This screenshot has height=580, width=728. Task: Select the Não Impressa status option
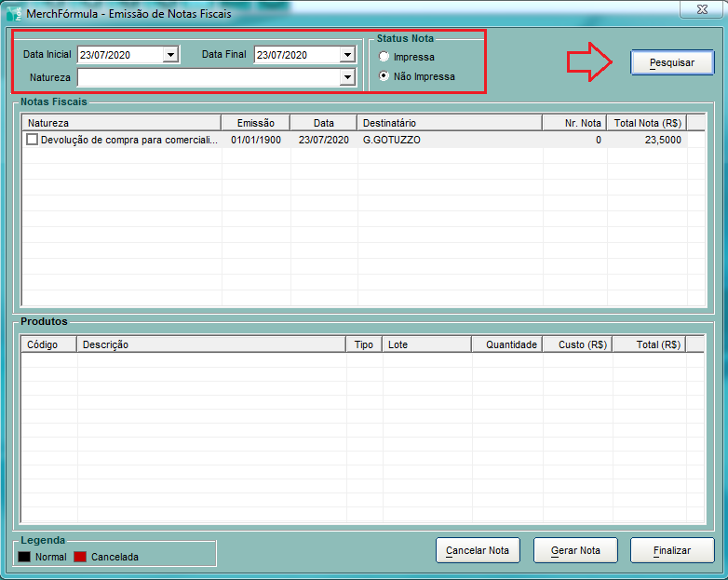[384, 76]
